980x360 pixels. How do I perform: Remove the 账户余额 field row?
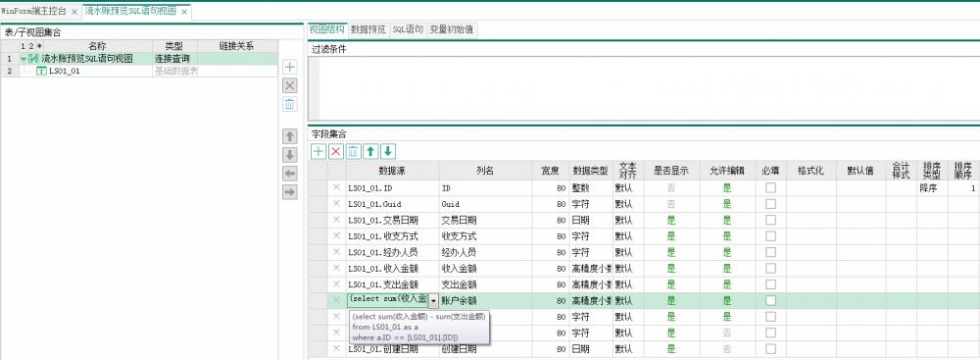[336, 300]
